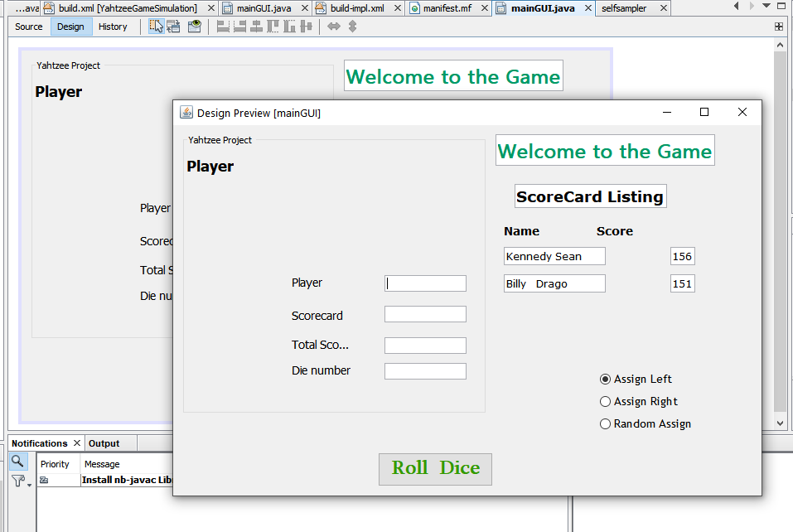Switch to Source view
This screenshot has width=793, height=532.
click(29, 27)
